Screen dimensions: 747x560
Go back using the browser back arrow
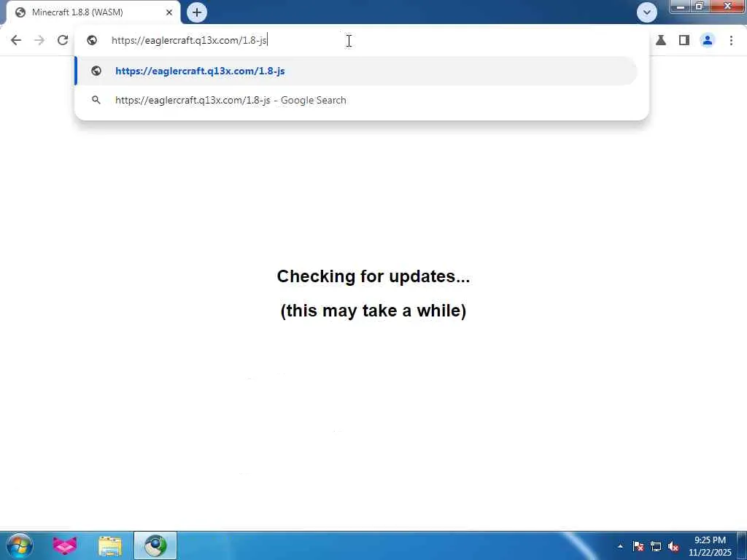pos(16,41)
